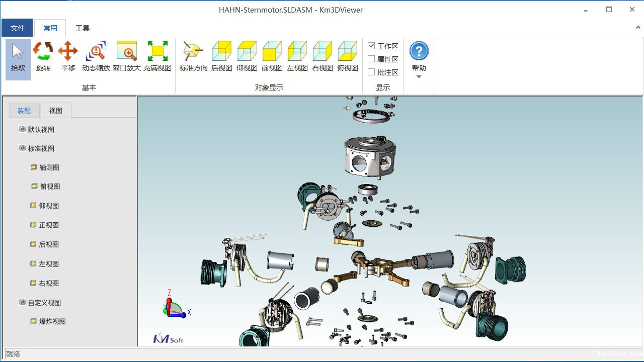
Task: Activate the 旋转 rotate tool
Action: (43, 57)
